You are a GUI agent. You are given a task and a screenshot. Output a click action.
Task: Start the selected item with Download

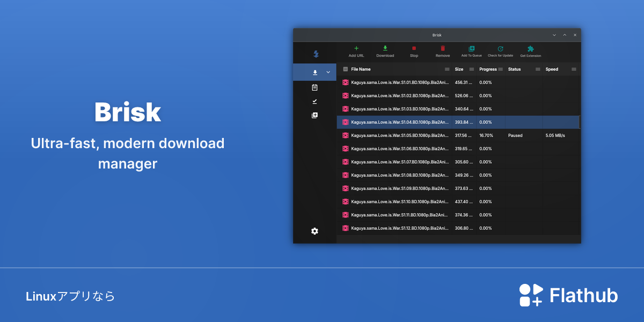[385, 52]
